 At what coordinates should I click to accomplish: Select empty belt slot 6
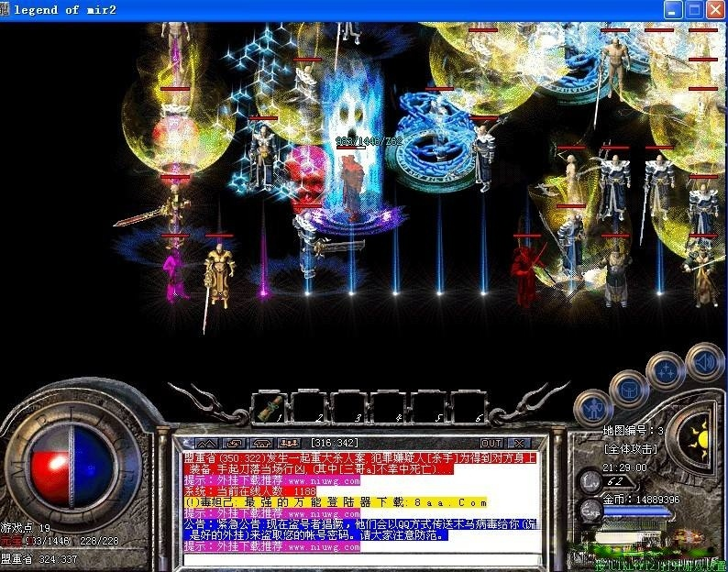(468, 408)
